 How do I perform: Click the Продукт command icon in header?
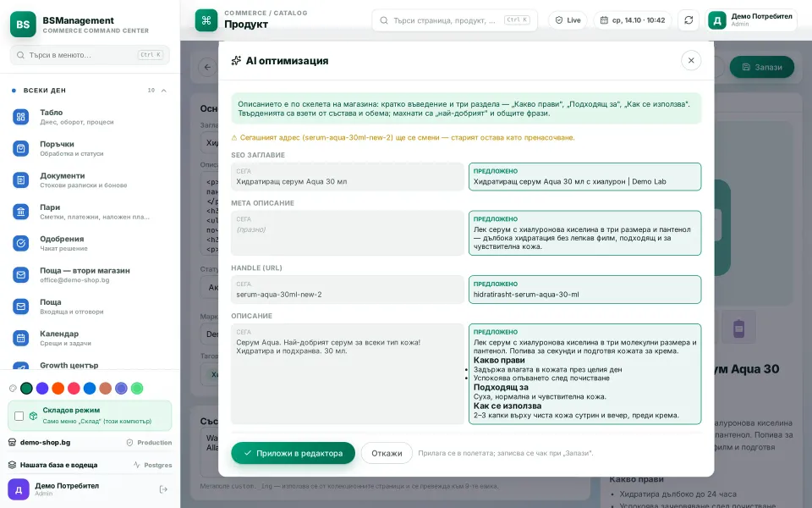point(206,20)
